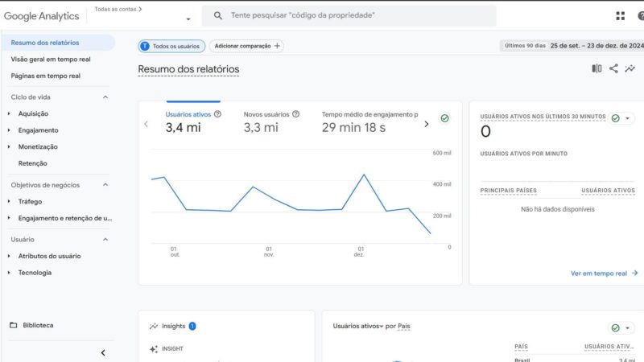Open País card options dropdown arrow
The image size is (644, 362).
click(628, 328)
